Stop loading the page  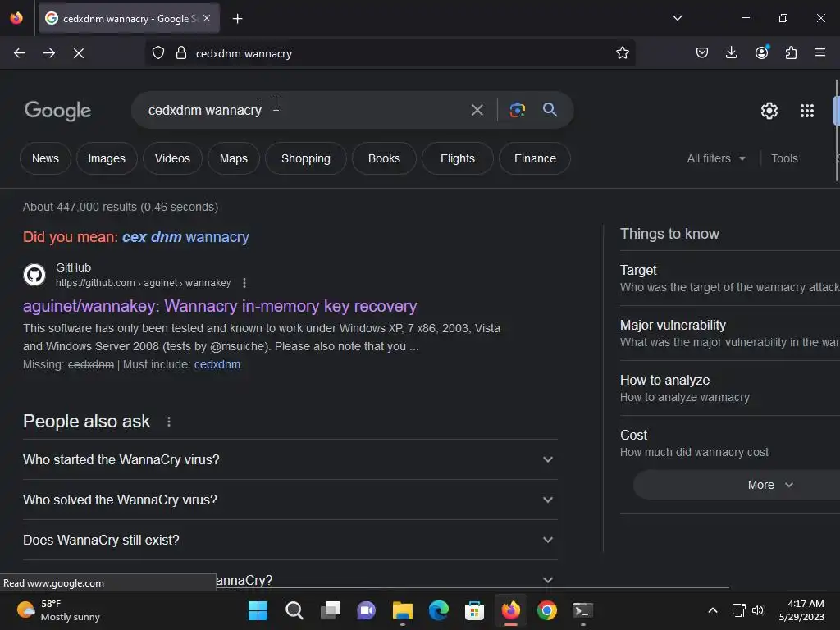79,53
